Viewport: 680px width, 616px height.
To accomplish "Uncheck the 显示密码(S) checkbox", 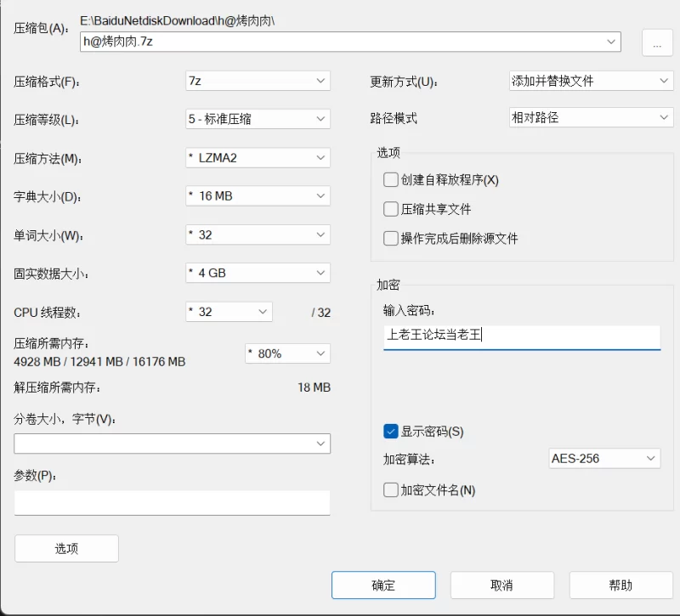I will point(391,432).
